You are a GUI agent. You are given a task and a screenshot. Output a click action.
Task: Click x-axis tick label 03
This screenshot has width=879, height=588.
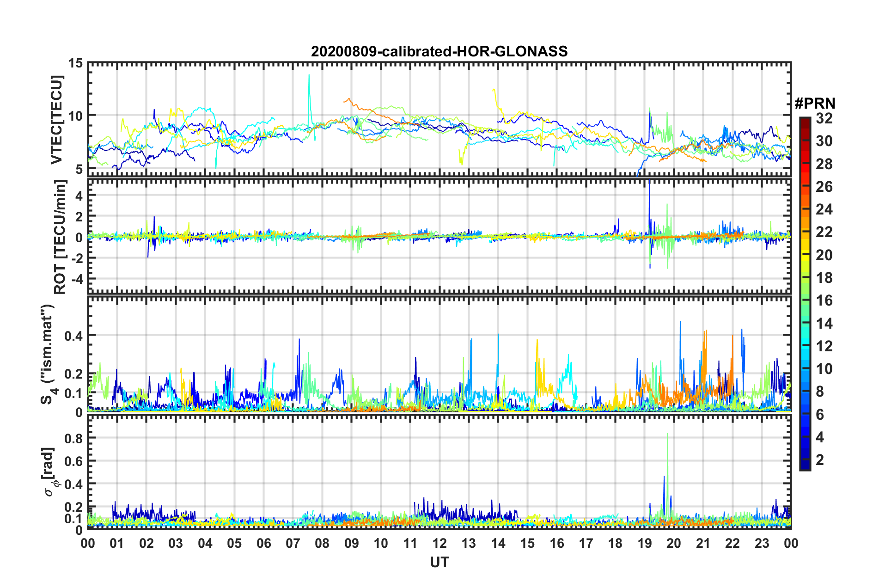point(176,543)
